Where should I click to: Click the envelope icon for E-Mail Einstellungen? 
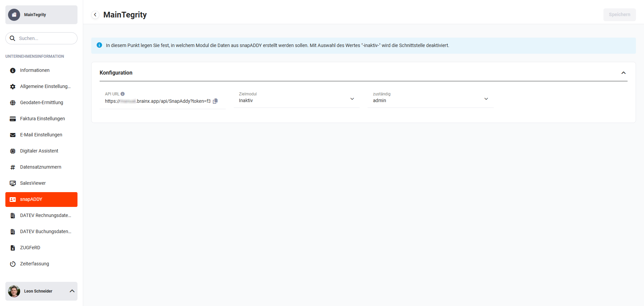point(13,135)
